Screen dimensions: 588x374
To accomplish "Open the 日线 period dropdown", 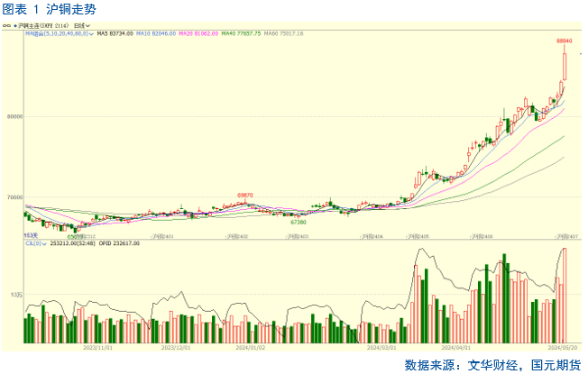I will click(x=80, y=26).
